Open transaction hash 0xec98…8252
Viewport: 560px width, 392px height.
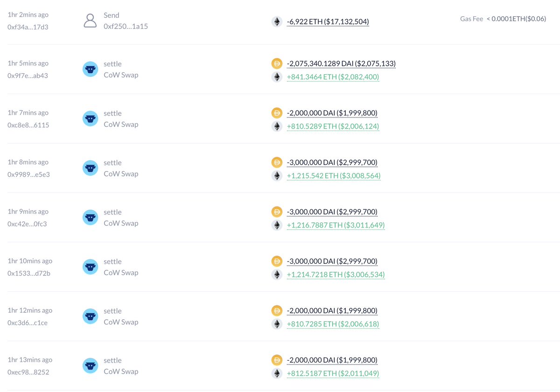tap(28, 372)
